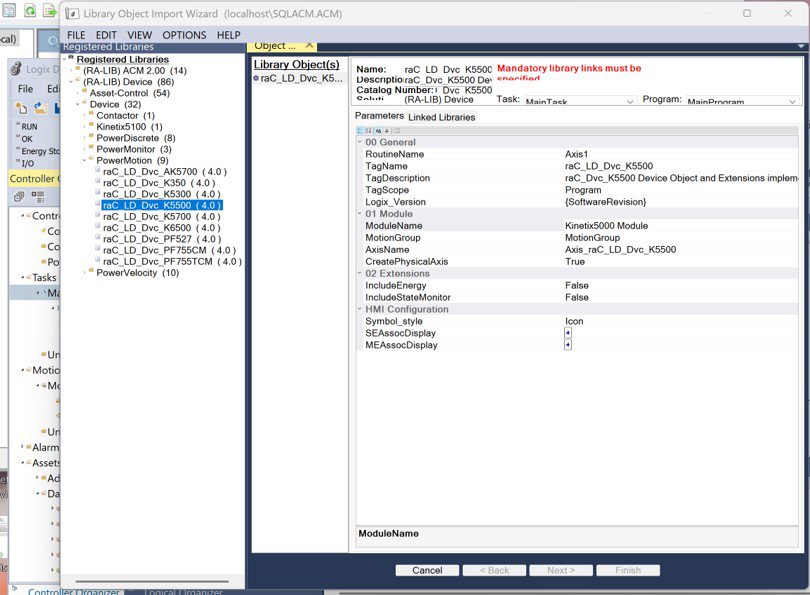
Task: Expand the Kinetix5100 folder
Action: [x=85, y=127]
